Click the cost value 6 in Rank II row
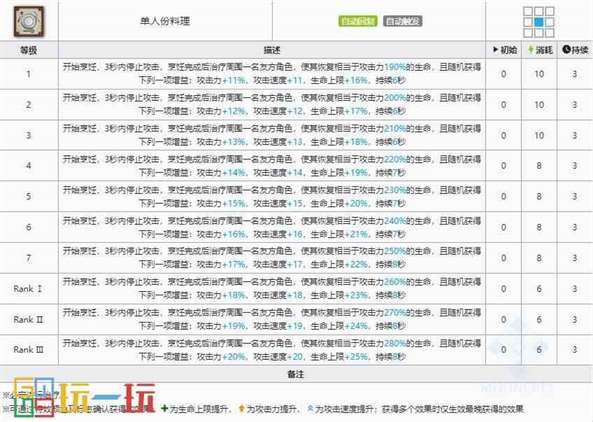 coord(539,320)
